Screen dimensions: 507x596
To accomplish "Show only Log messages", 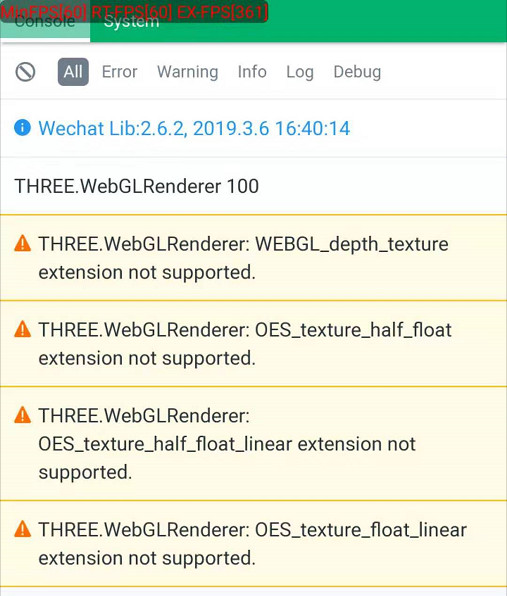I will tap(300, 72).
